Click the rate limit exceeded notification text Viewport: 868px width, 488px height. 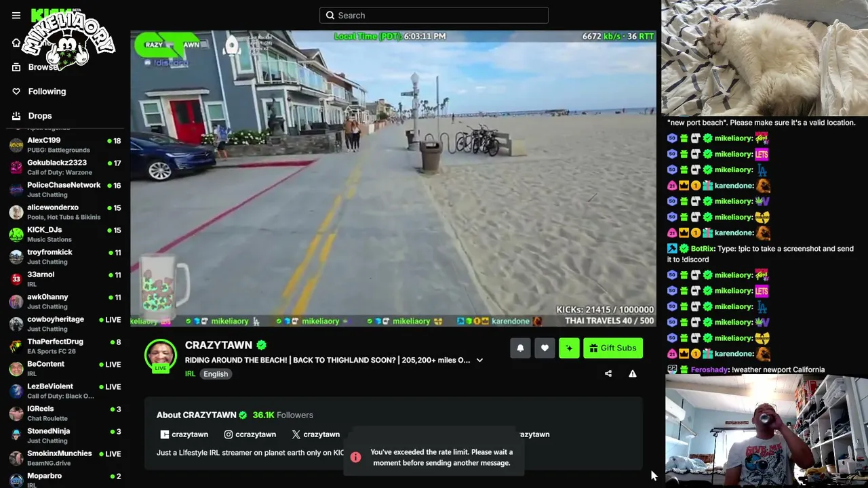pyautogui.click(x=441, y=457)
